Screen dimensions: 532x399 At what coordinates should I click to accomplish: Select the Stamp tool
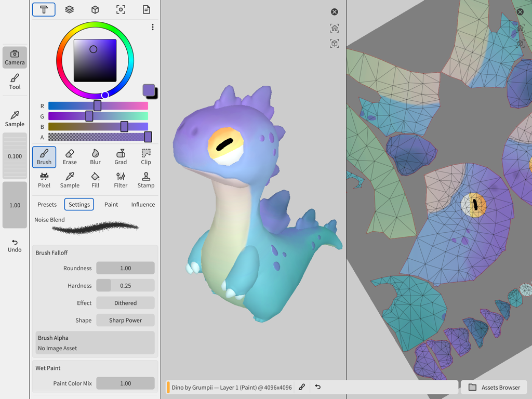coord(145,179)
